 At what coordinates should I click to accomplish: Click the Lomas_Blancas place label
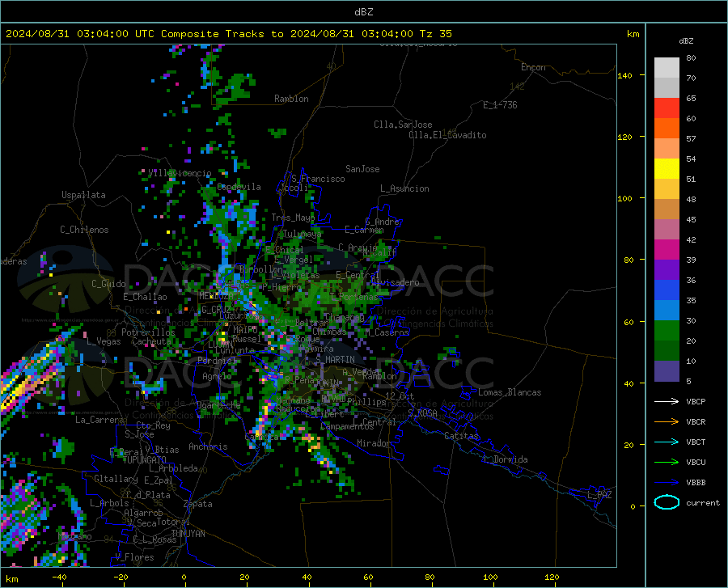510,392
